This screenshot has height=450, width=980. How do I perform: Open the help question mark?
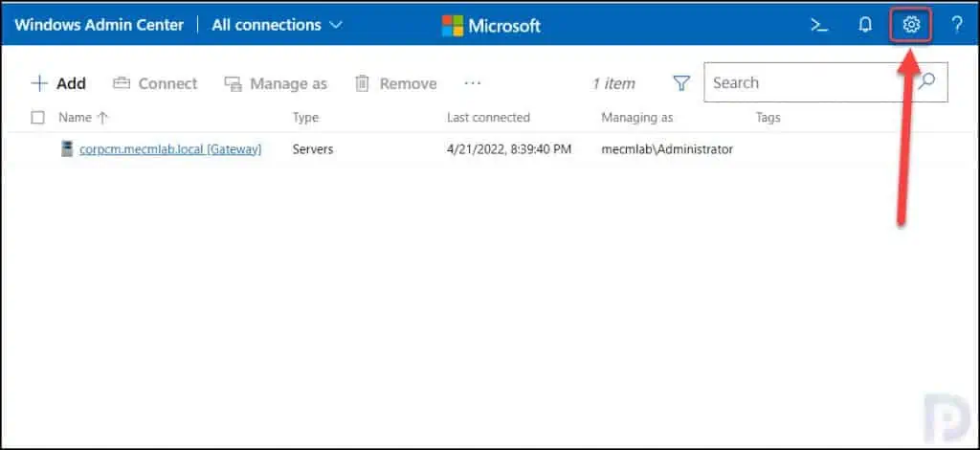[x=957, y=25]
